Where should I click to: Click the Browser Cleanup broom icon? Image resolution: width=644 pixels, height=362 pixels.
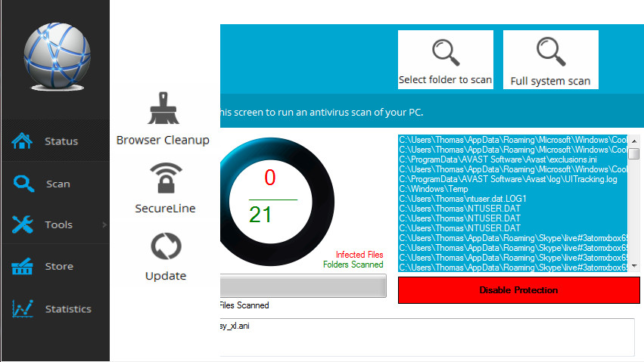pyautogui.click(x=163, y=108)
